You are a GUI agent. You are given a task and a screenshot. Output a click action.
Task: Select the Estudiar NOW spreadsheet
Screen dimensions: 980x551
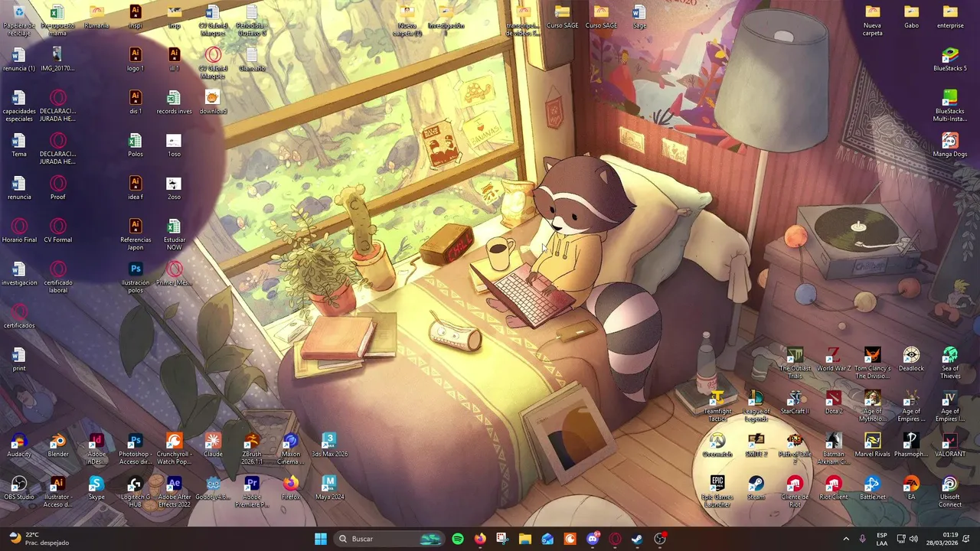[174, 235]
